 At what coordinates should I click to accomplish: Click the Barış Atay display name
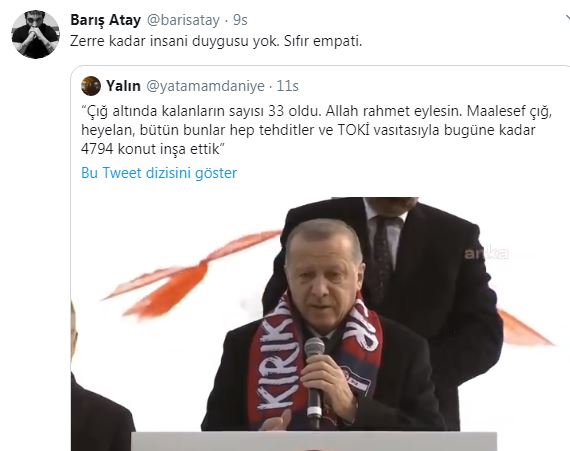click(105, 20)
